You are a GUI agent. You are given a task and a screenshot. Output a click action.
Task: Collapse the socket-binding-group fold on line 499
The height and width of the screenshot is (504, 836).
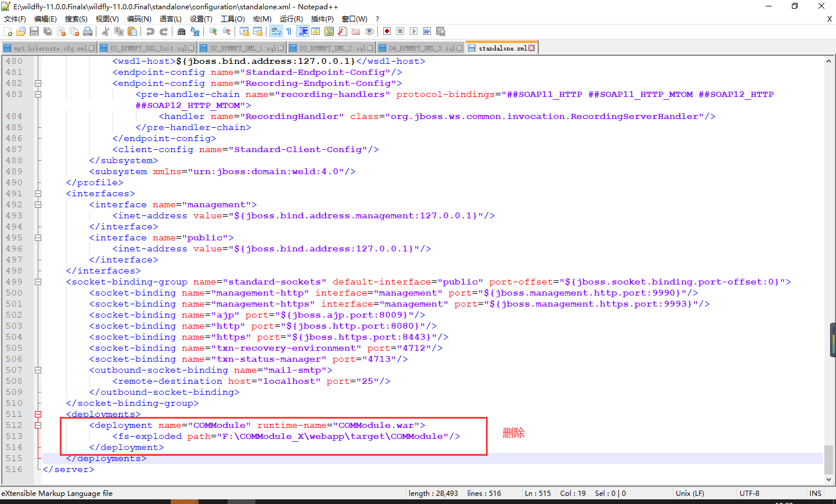38,282
